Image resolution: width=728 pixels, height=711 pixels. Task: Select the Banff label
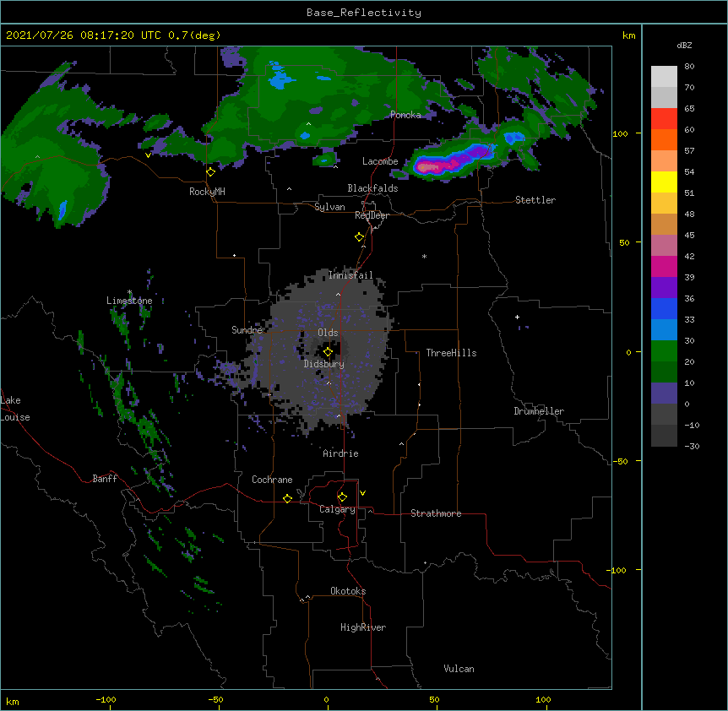click(105, 479)
